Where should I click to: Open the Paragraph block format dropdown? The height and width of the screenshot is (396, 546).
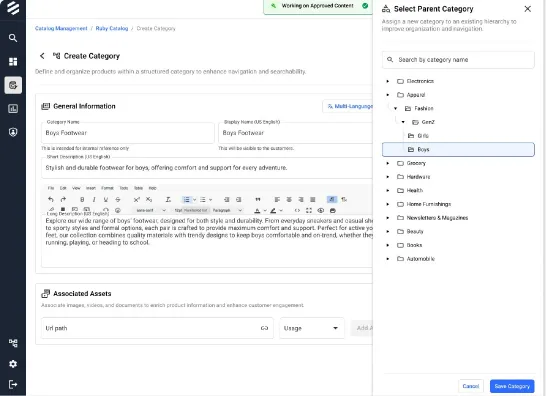click(x=227, y=210)
